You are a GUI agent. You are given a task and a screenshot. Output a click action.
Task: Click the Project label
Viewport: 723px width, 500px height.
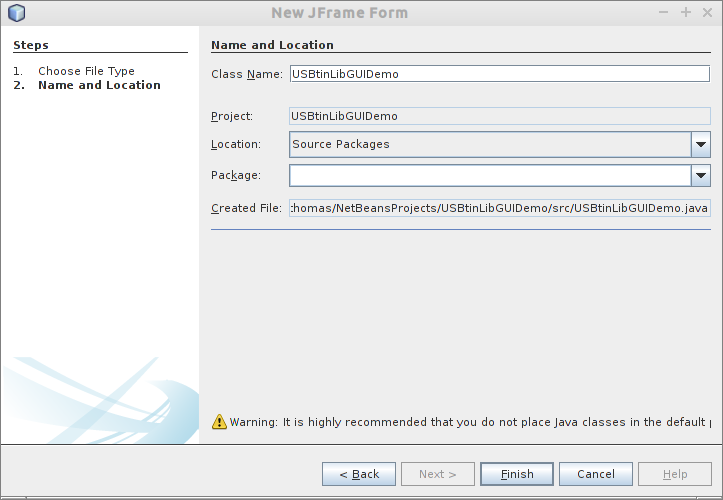(232, 116)
